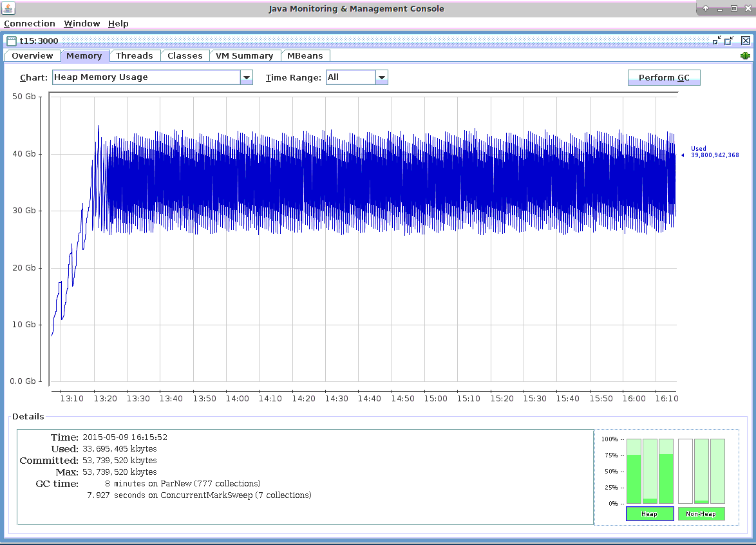Select the Non-Heap gauge button
The width and height of the screenshot is (756, 545).
click(x=701, y=513)
